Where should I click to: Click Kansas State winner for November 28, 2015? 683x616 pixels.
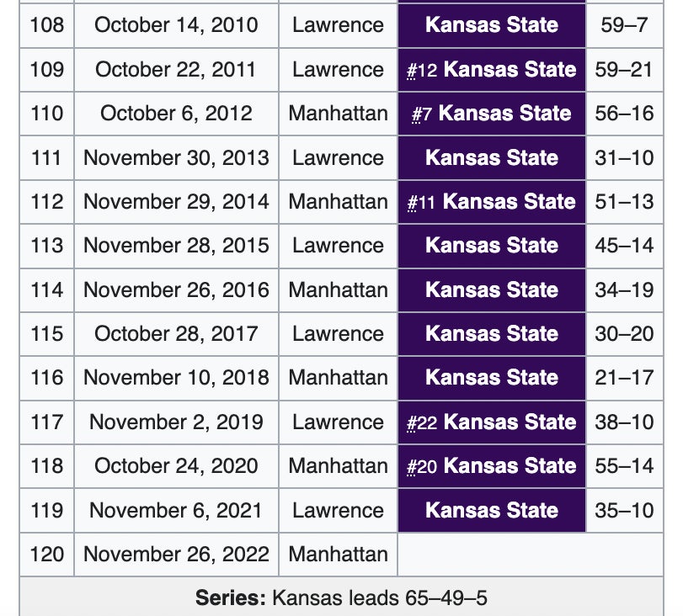[x=492, y=246]
